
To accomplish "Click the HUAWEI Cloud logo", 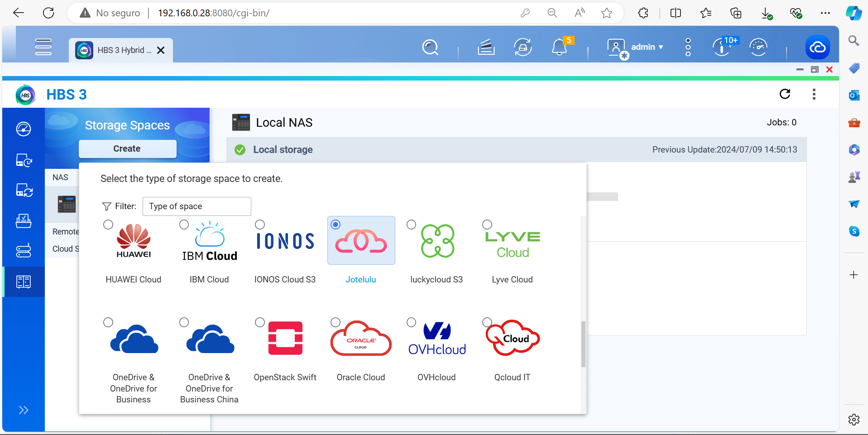I will pos(134,241).
